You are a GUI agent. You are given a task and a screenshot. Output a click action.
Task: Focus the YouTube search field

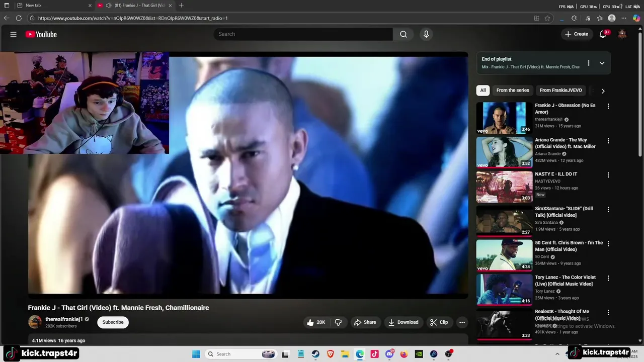[303, 34]
